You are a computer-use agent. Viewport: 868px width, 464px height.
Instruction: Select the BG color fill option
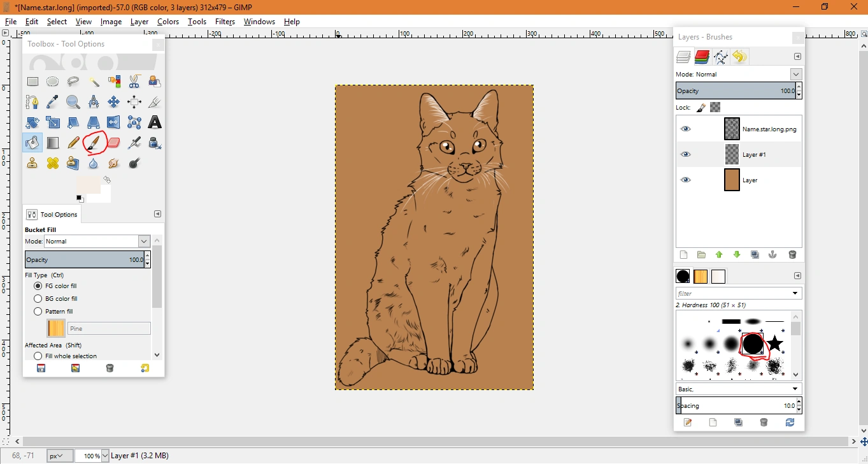[38, 299]
